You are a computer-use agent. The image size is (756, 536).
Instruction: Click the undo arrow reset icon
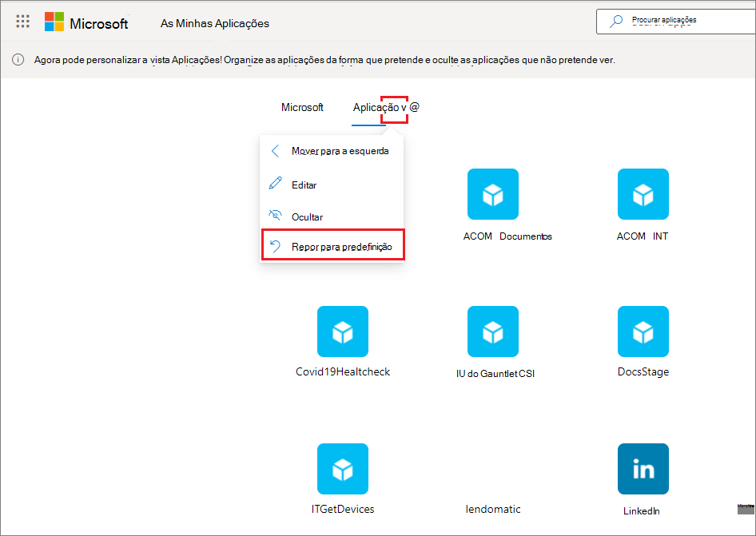pyautogui.click(x=275, y=246)
